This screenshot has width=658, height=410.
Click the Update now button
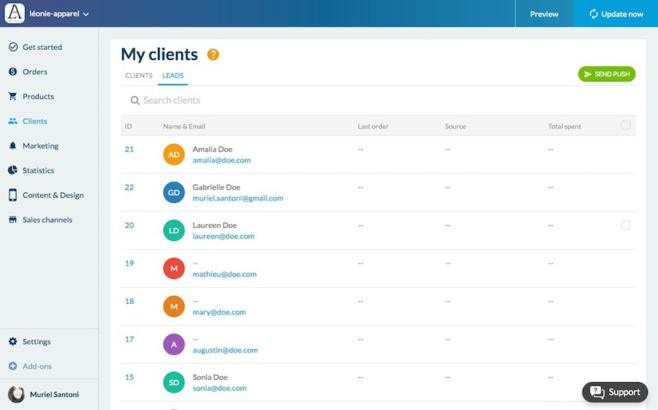(615, 14)
